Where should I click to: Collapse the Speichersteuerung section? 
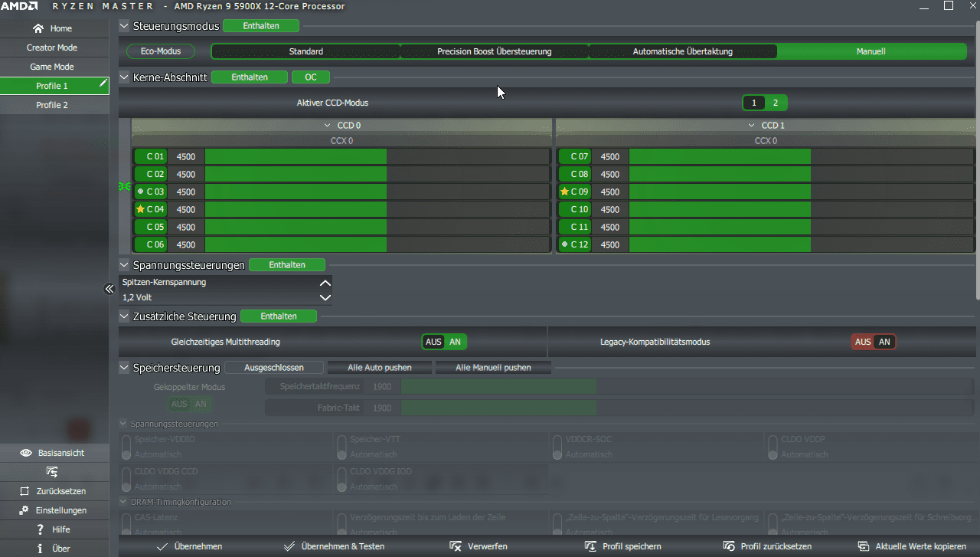[x=125, y=368]
